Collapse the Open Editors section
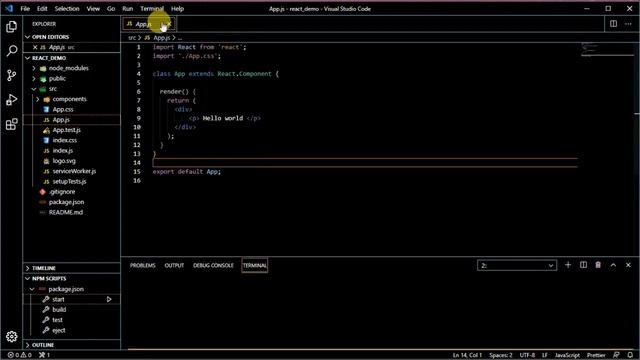 pyautogui.click(x=28, y=37)
